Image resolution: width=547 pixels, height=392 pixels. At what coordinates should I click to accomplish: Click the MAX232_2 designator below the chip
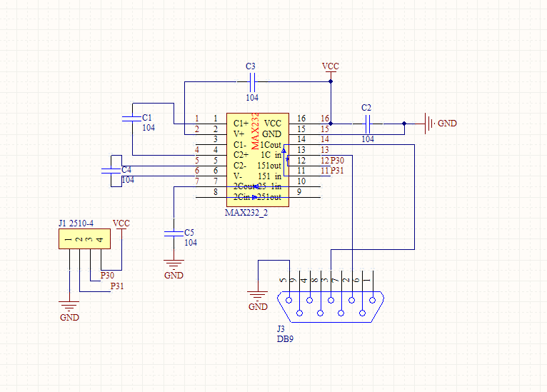[246, 212]
